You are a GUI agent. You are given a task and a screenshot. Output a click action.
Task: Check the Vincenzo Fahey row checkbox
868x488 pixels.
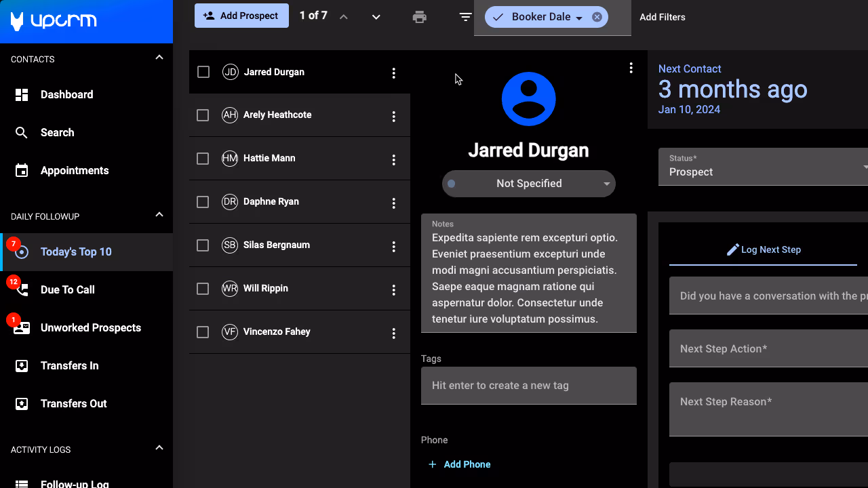pyautogui.click(x=203, y=332)
